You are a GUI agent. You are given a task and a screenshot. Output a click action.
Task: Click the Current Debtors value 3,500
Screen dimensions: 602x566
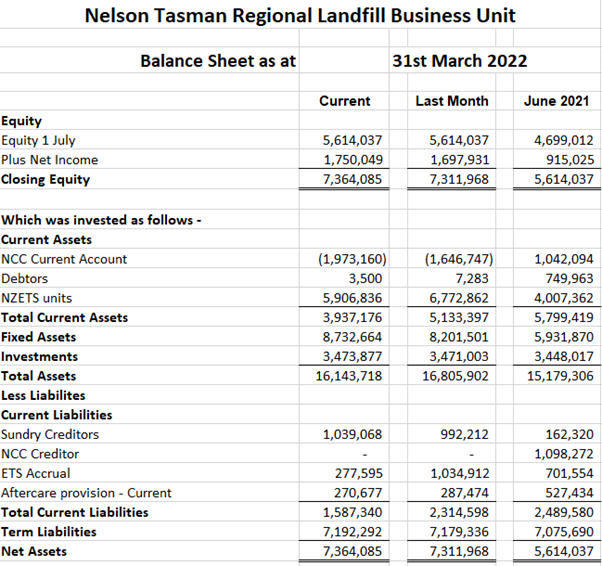tap(365, 279)
